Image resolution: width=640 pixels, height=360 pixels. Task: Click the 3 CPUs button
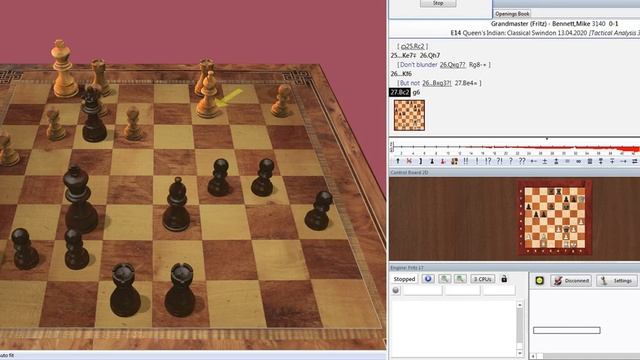point(482,279)
